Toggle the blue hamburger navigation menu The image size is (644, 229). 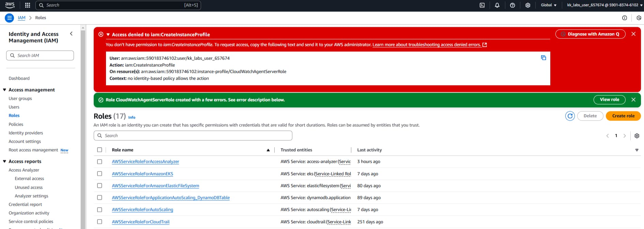10,18
